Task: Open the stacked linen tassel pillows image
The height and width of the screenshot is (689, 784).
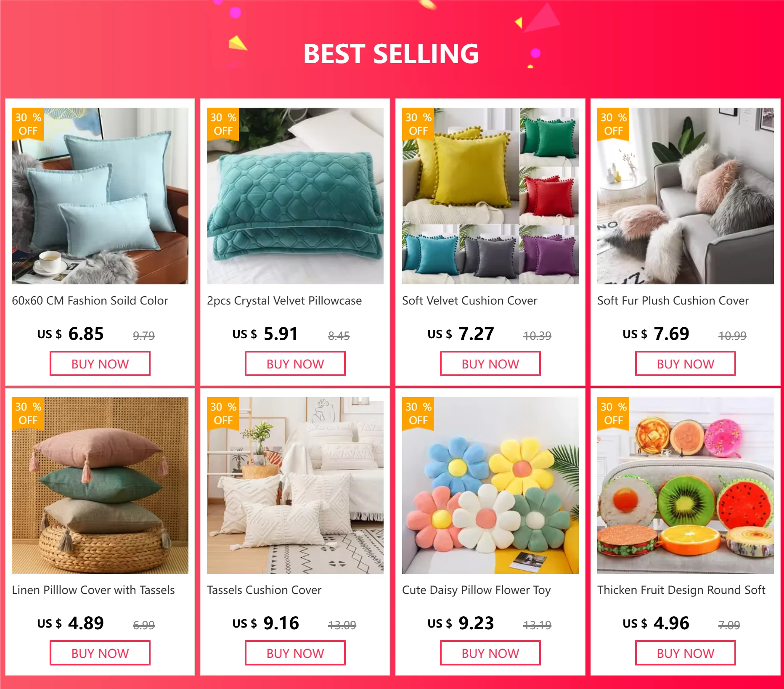Action: (x=100, y=485)
